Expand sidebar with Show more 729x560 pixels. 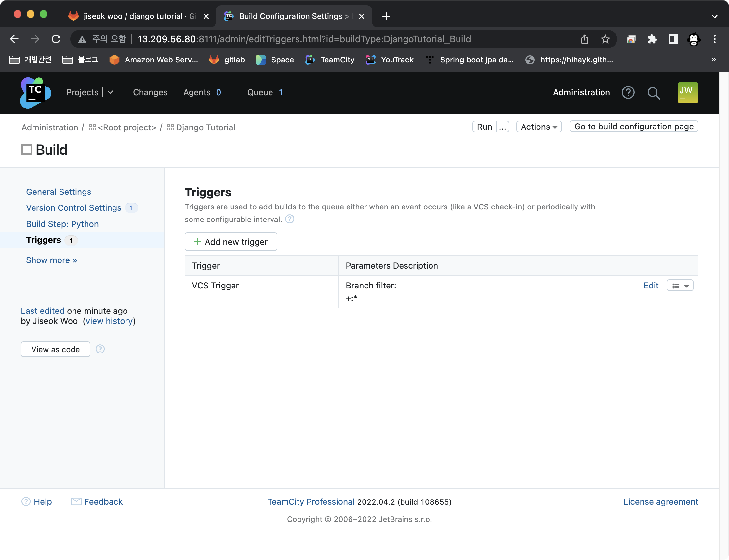coord(52,260)
